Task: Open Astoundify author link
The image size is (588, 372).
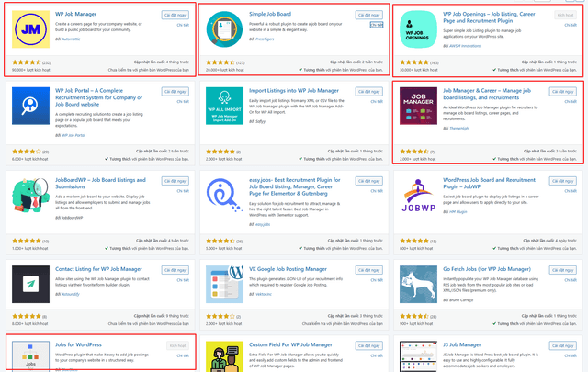Action: tap(71, 294)
